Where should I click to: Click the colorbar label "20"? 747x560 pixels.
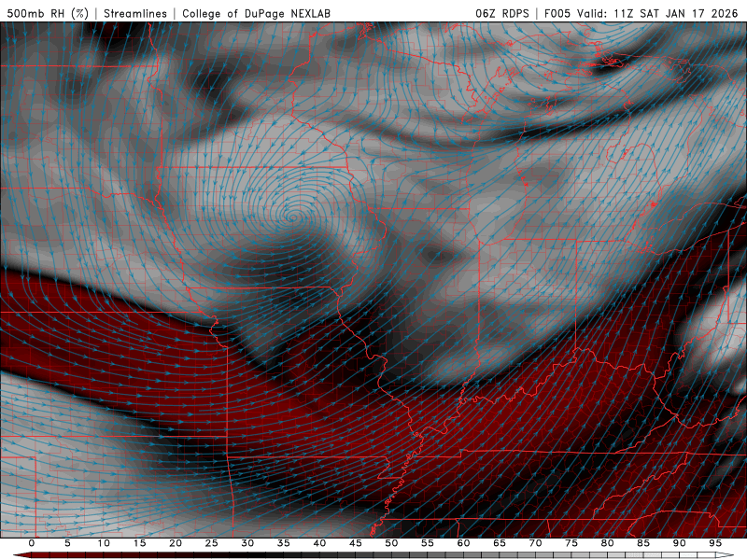point(176,543)
